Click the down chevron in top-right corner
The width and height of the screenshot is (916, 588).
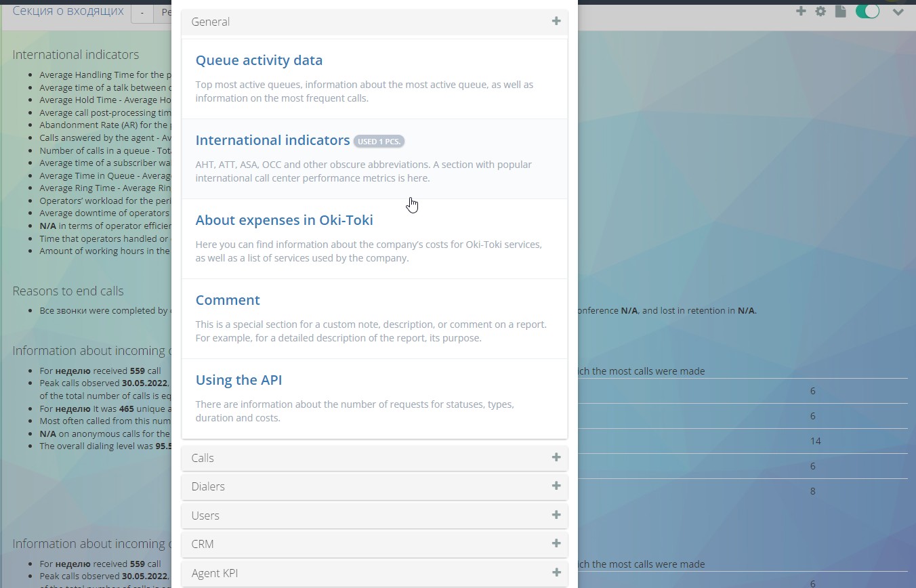[x=898, y=12]
